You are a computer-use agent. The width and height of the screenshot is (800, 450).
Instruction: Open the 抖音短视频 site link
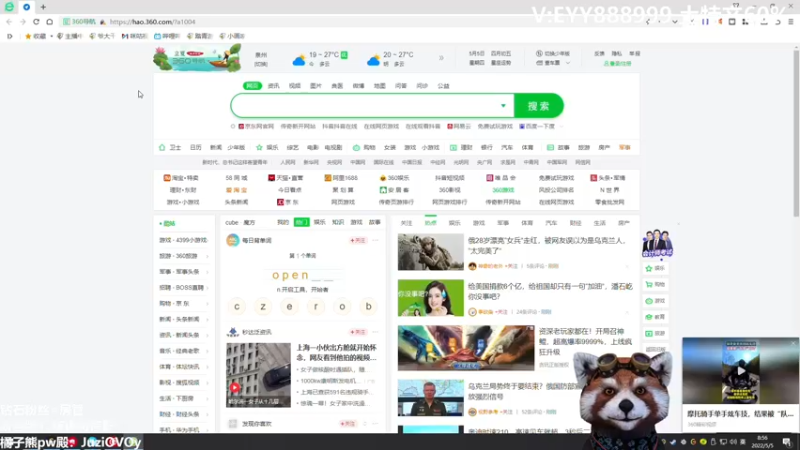pos(449,178)
